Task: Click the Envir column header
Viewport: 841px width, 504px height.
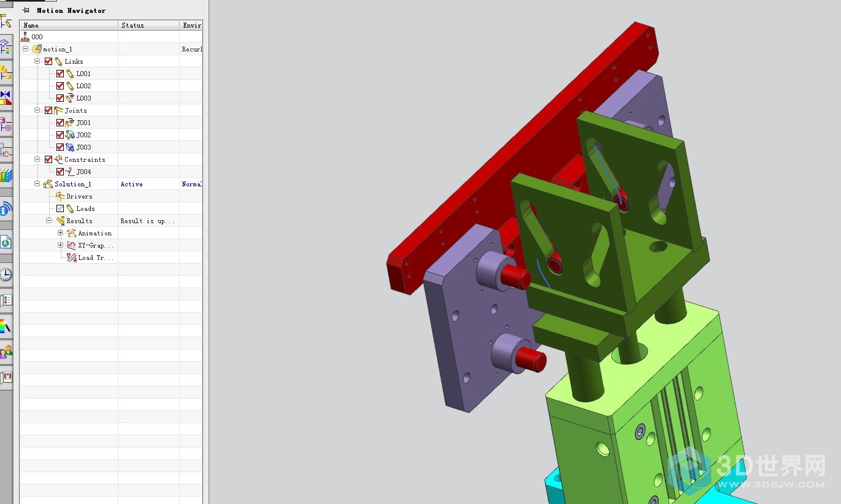Action: (191, 25)
